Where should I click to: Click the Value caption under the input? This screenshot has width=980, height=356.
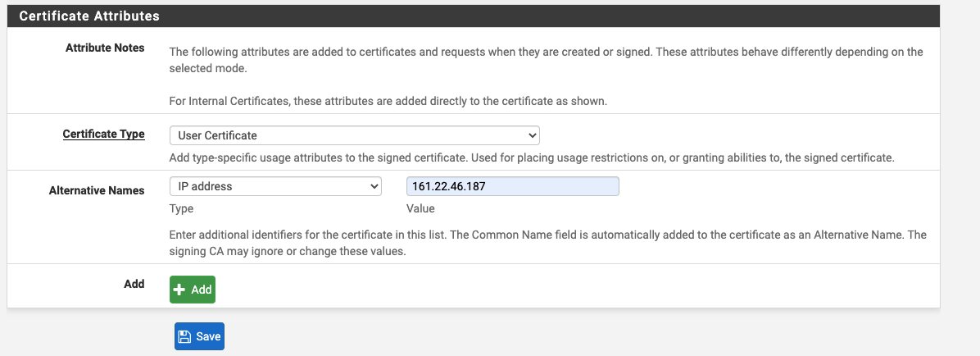pos(420,208)
